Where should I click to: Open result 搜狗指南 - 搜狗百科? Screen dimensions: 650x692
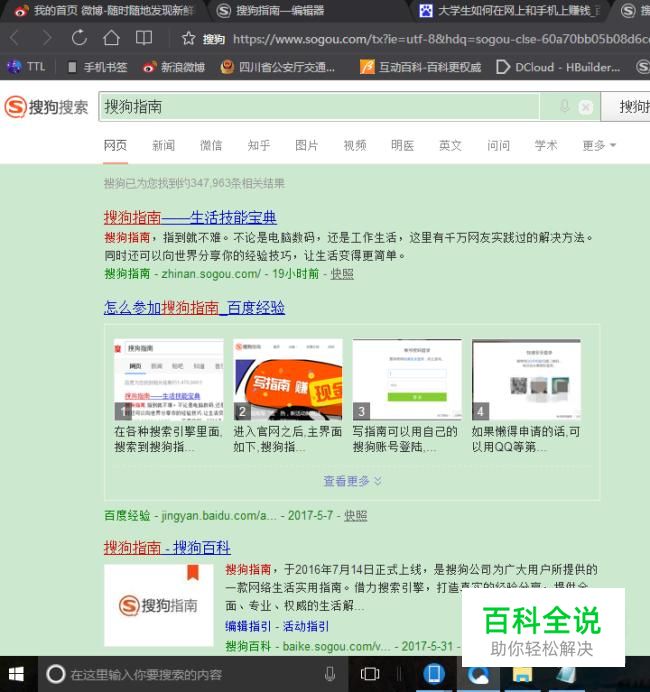click(x=167, y=548)
